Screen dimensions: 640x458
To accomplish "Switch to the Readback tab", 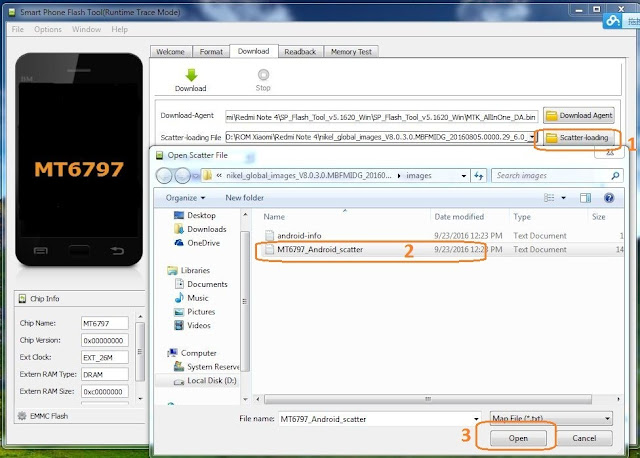I will (x=300, y=52).
